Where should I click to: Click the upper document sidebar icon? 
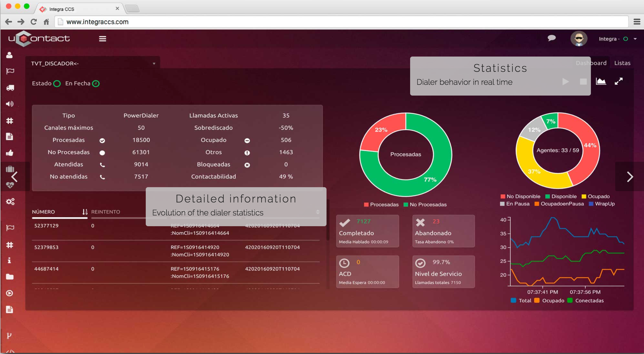[10, 137]
